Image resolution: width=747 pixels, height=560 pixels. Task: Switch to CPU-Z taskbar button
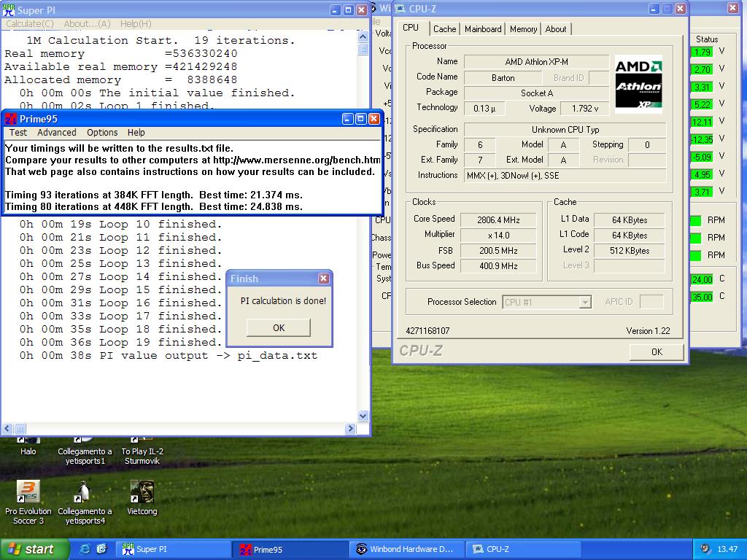pyautogui.click(x=524, y=549)
